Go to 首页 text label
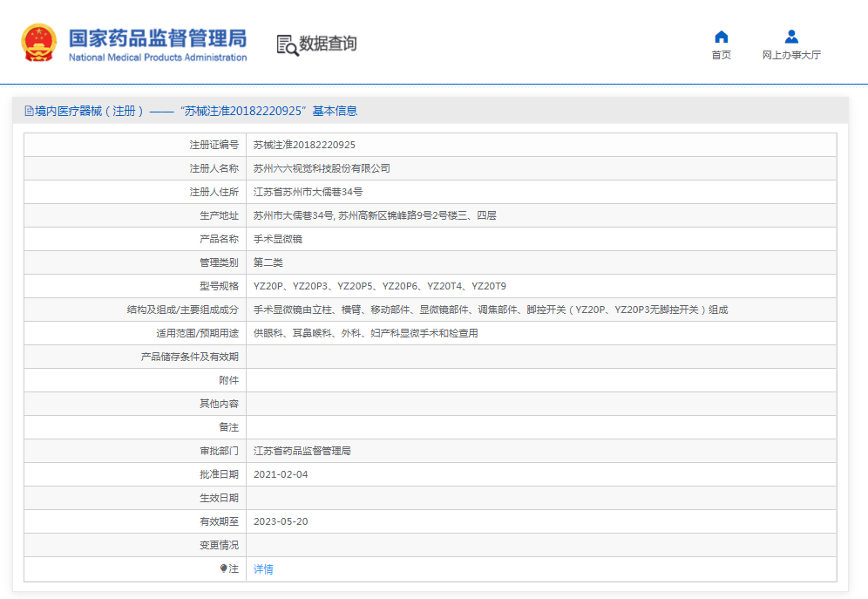 pos(721,55)
